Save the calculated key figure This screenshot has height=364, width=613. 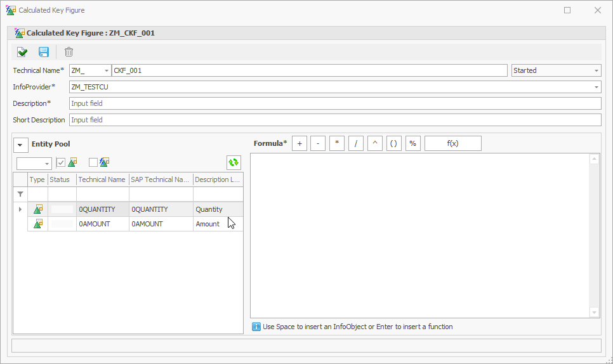(x=44, y=53)
